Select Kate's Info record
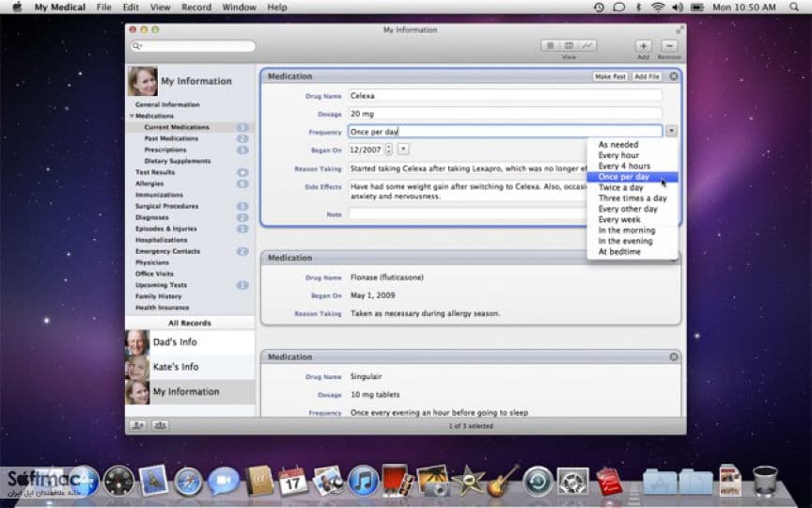The image size is (812, 508). [x=190, y=367]
